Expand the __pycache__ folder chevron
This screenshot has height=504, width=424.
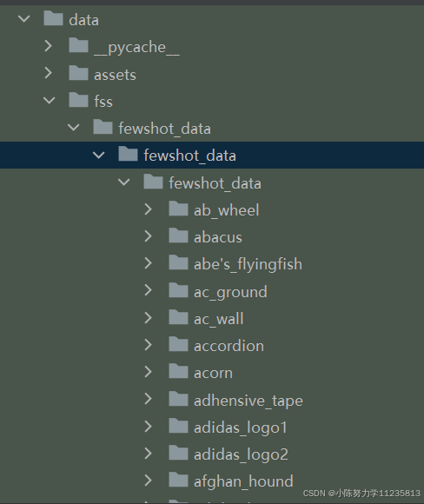49,46
